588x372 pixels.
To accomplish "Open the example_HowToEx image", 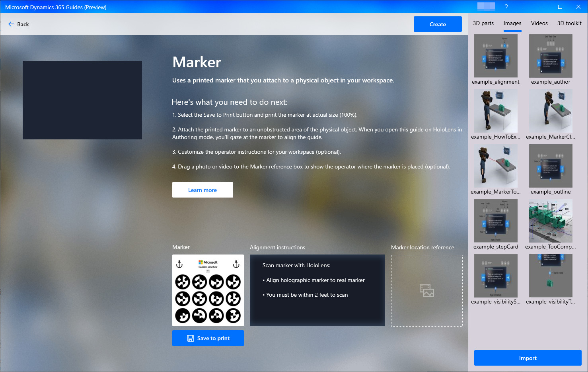I will [x=496, y=111].
